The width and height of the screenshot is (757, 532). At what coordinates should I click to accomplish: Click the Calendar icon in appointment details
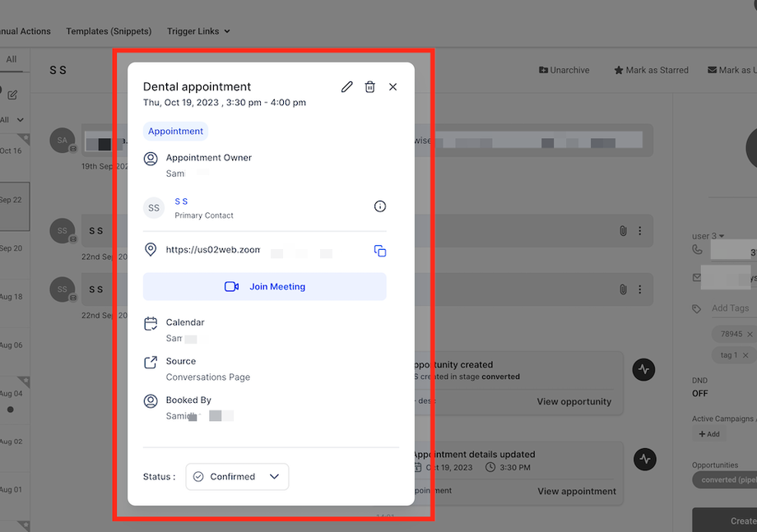tap(151, 323)
